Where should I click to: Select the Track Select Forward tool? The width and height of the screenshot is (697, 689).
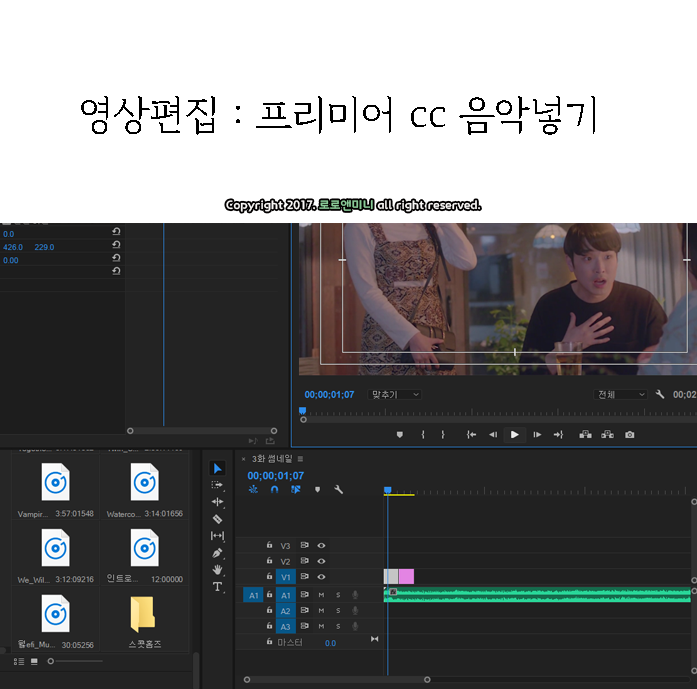(x=217, y=485)
